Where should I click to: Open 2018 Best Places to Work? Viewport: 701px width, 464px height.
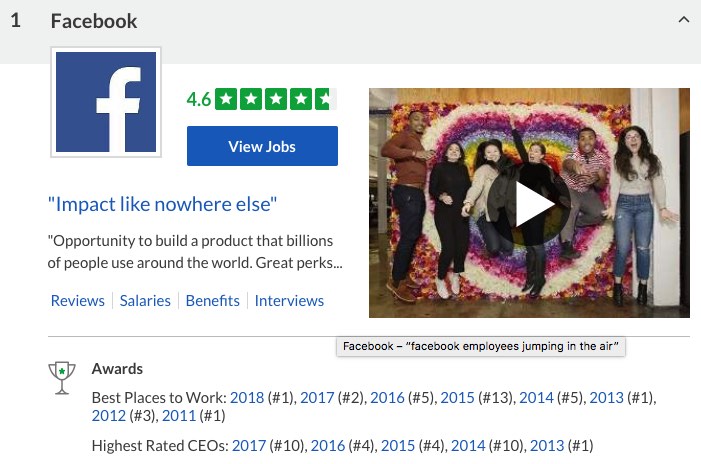[247, 397]
